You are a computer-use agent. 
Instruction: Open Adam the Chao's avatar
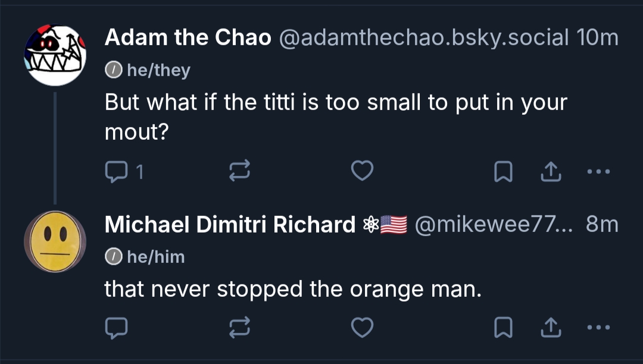(55, 55)
